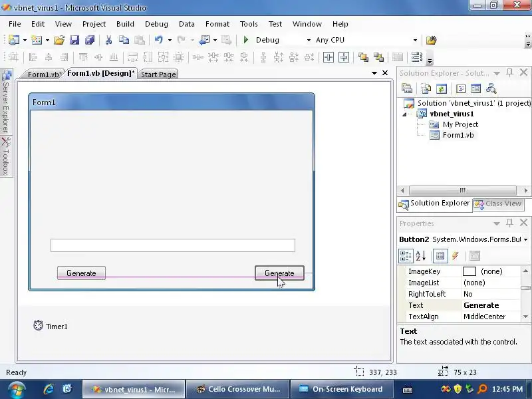Switch Properties to the Alphabetical sort

pyautogui.click(x=421, y=256)
